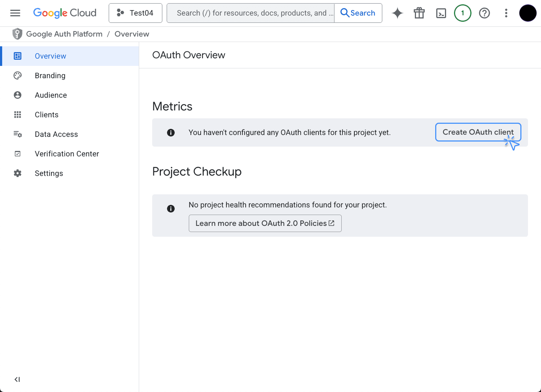Open the hamburger navigation menu

pos(15,13)
